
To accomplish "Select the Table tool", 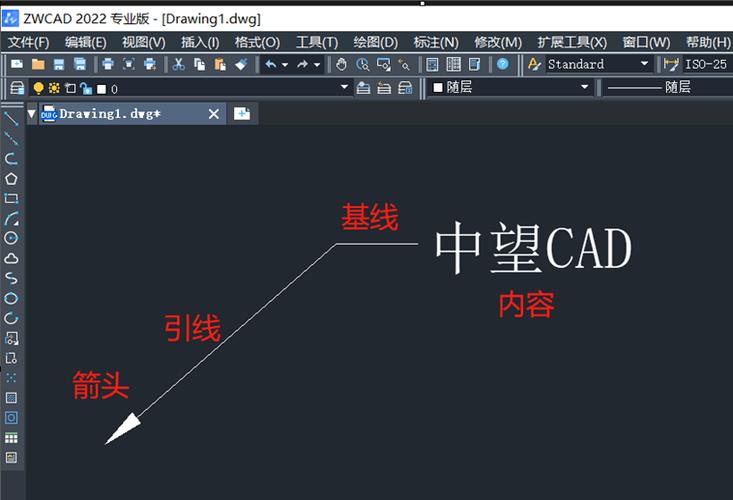I will click(11, 437).
